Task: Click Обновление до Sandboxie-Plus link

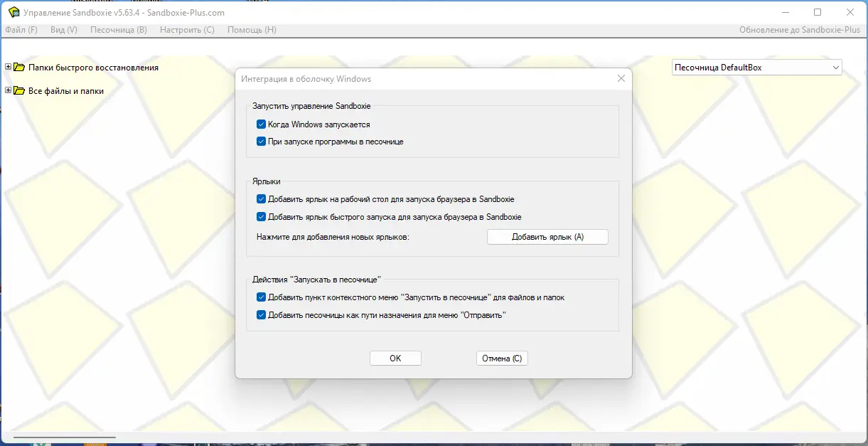Action: tap(800, 30)
